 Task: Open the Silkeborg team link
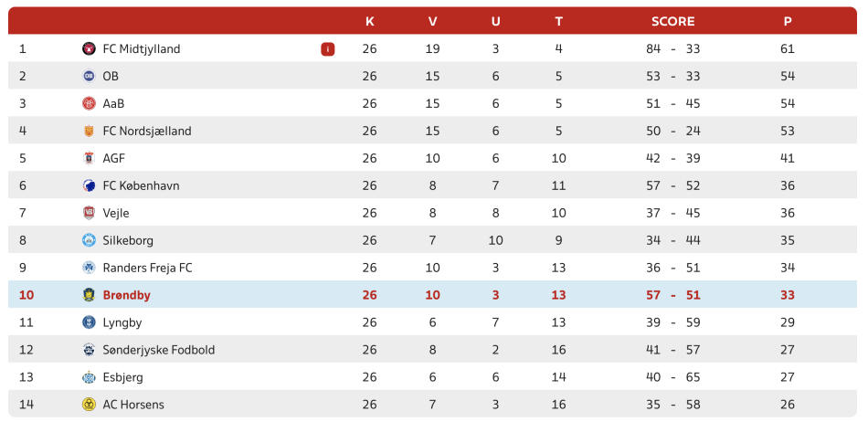(128, 240)
